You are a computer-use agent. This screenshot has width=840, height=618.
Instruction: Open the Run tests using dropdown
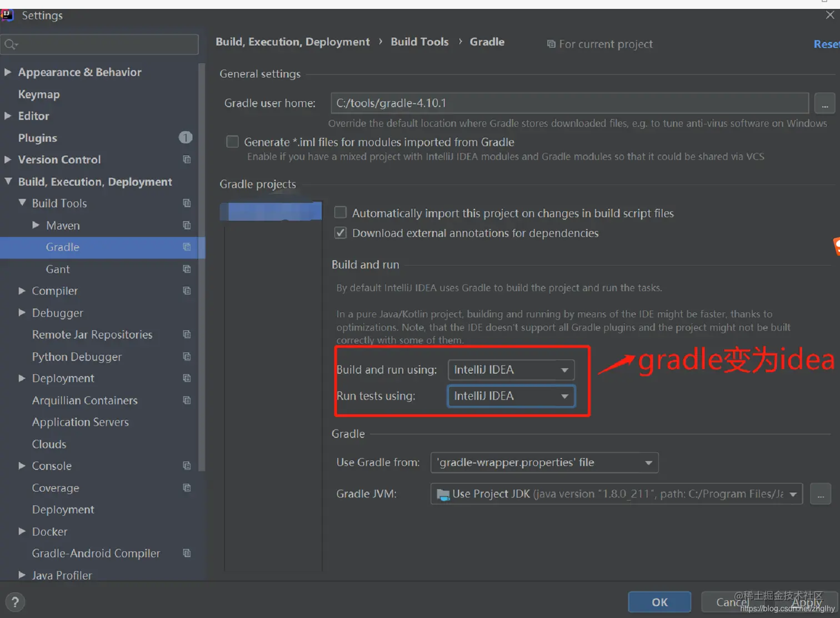click(511, 396)
